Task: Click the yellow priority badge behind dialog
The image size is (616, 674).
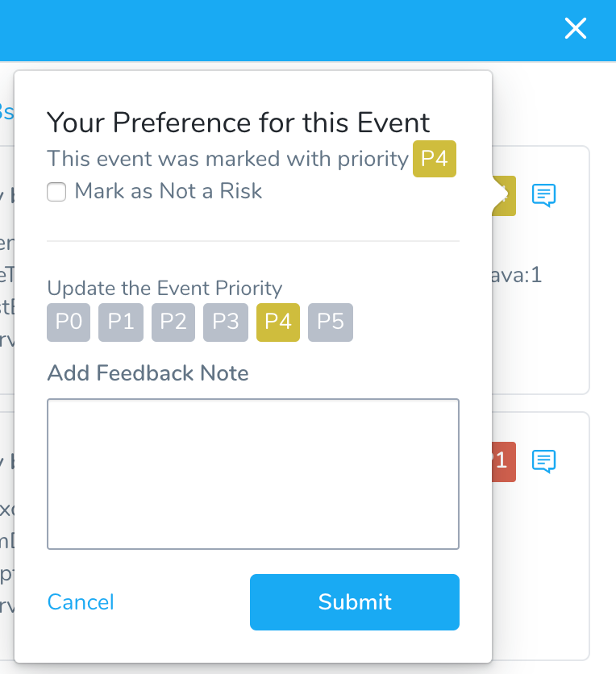Action: tap(504, 196)
